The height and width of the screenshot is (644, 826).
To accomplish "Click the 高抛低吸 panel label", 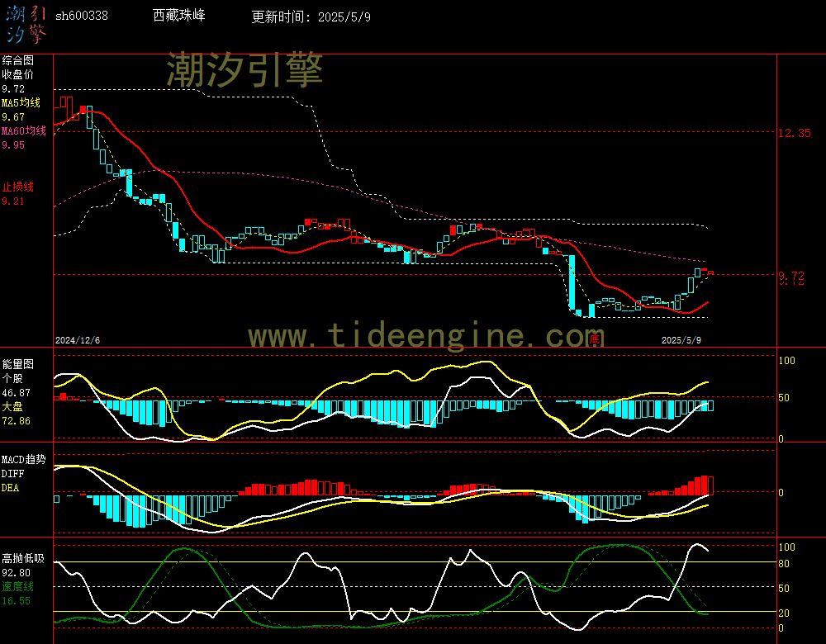I will (x=23, y=558).
